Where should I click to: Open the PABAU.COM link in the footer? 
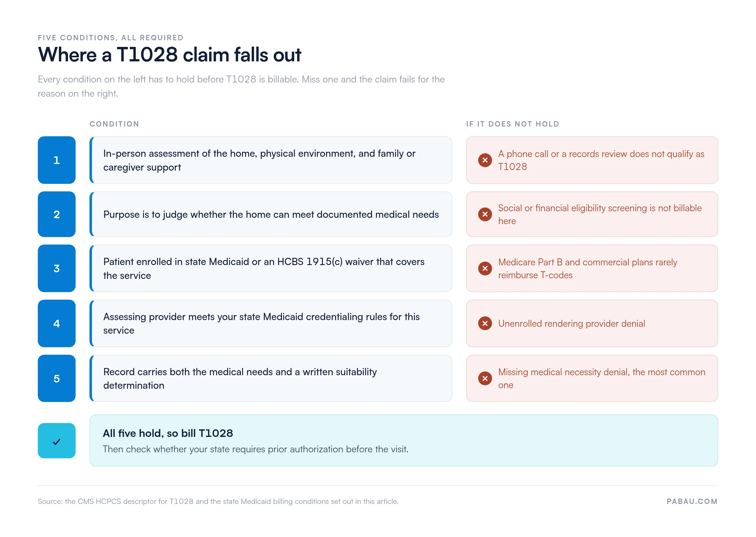[x=692, y=501]
